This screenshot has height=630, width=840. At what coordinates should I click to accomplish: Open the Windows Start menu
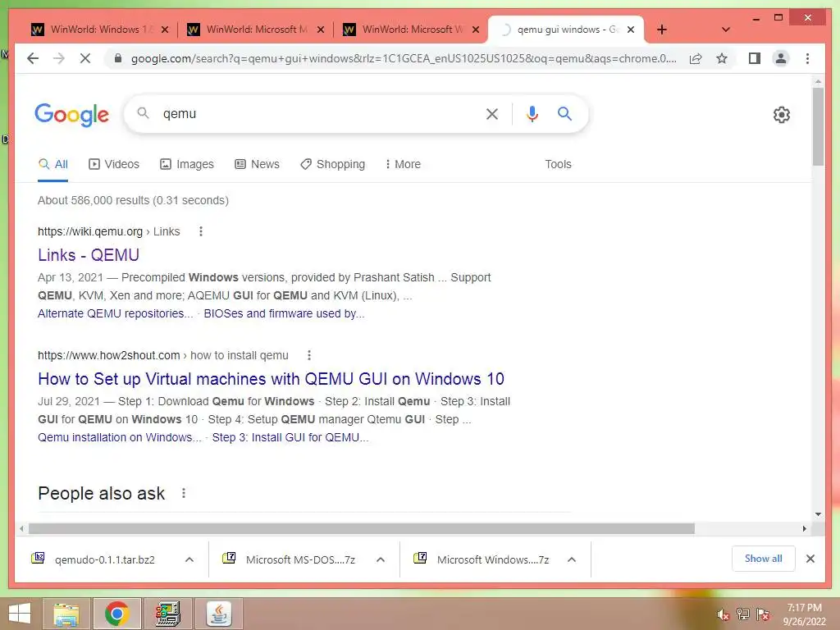21,614
